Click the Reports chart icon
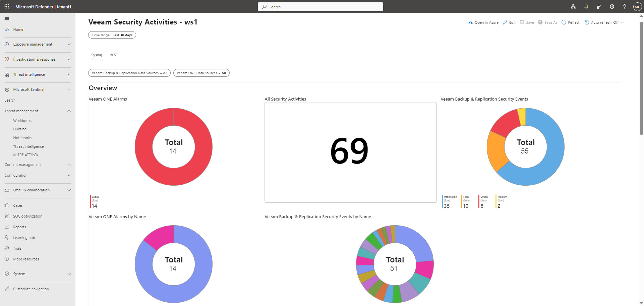 coord(7,227)
